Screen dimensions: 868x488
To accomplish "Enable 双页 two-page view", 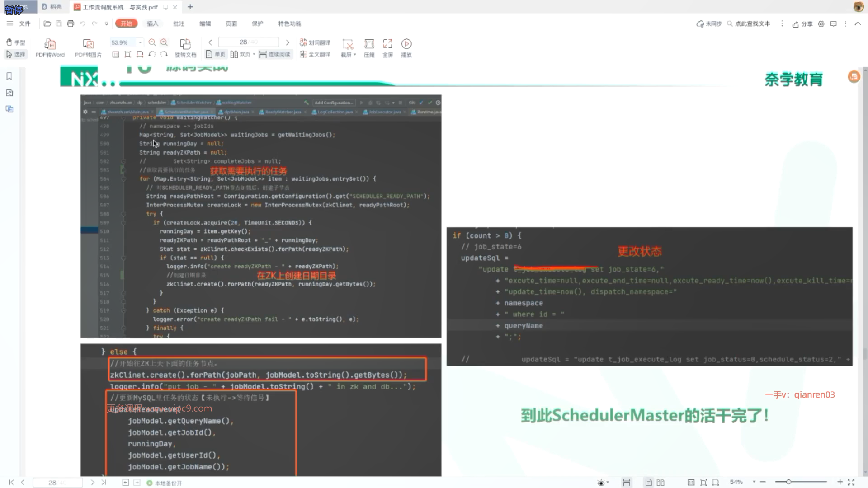I will coord(241,54).
